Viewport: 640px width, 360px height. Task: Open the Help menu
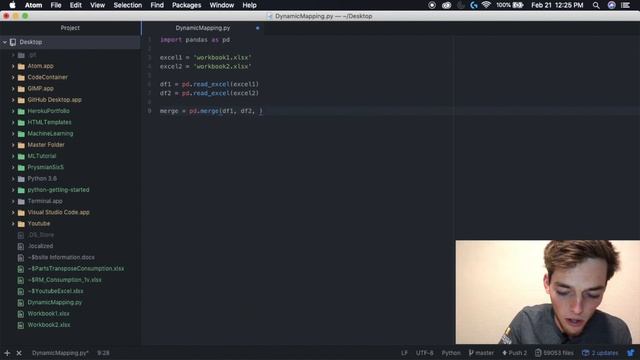(249, 5)
